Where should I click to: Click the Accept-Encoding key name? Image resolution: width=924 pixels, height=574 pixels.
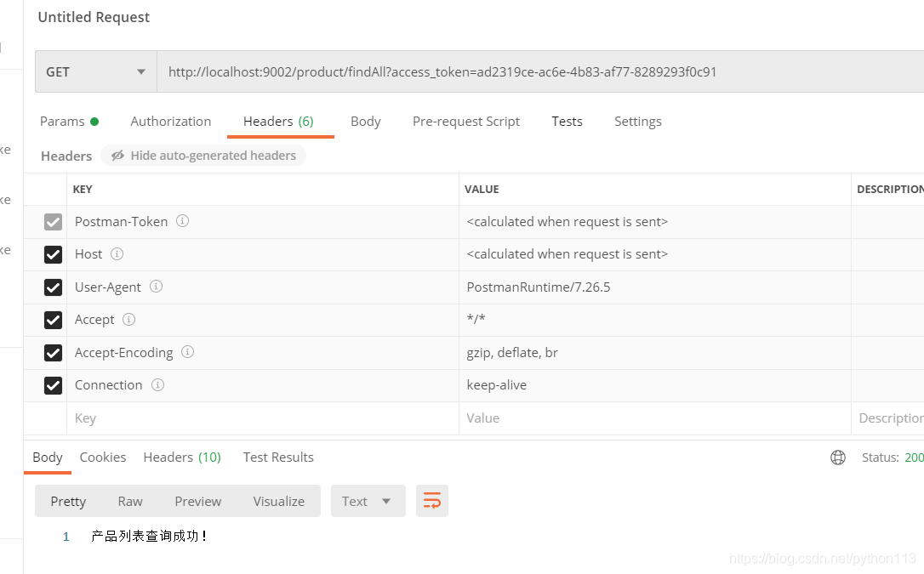(x=123, y=353)
